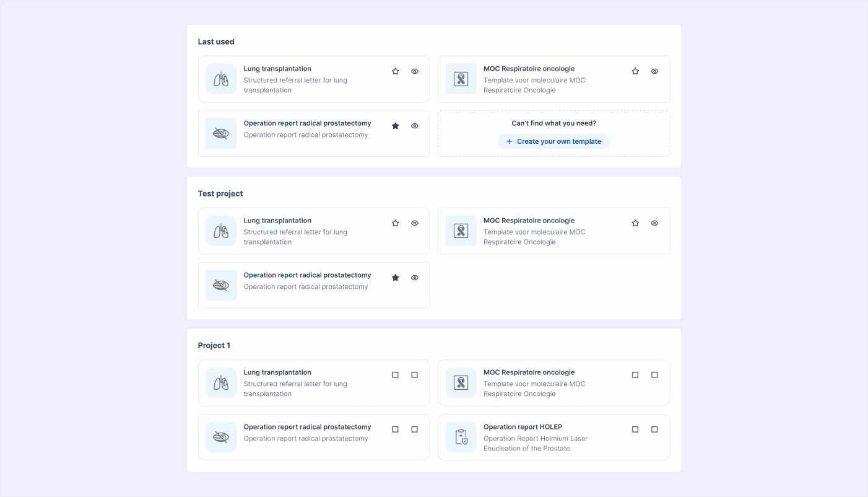Tick left checkbox on Lung transplantation in Project 1
The image size is (868, 497).
tap(396, 375)
